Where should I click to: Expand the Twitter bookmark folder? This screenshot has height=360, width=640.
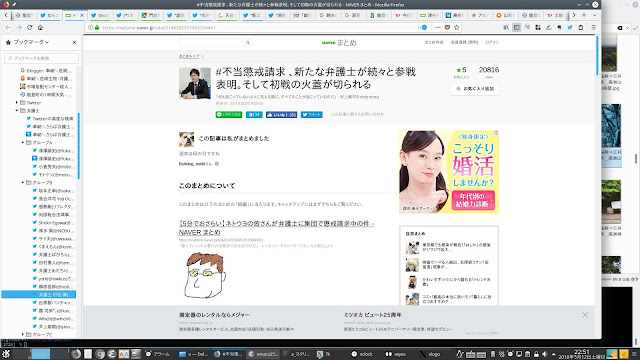click(17, 102)
